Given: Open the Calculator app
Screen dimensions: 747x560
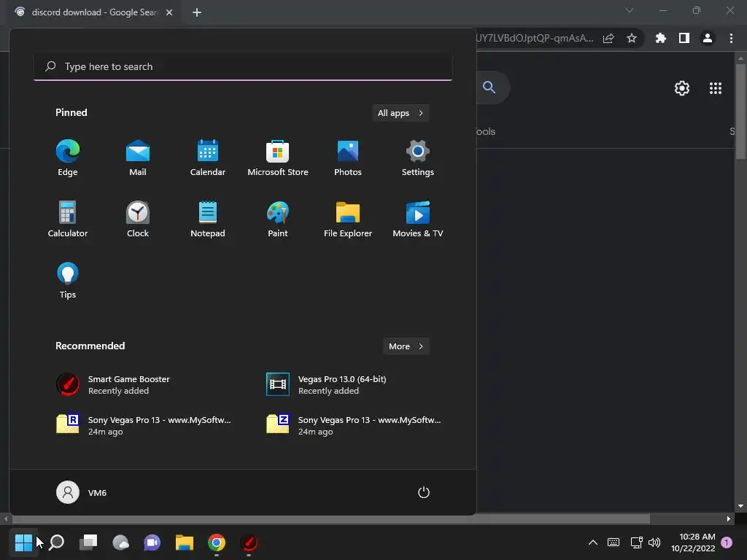Looking at the screenshot, I should click(x=68, y=219).
